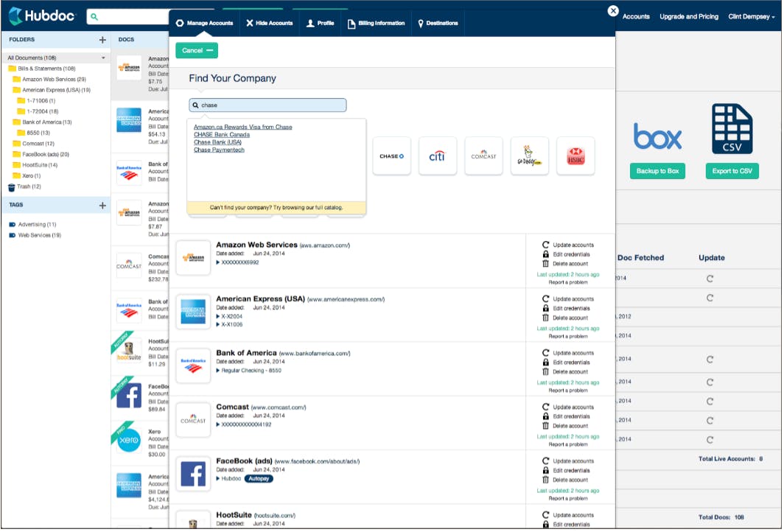Open the Destinations tab
Image resolution: width=784 pixels, height=532 pixels.
pyautogui.click(x=438, y=22)
